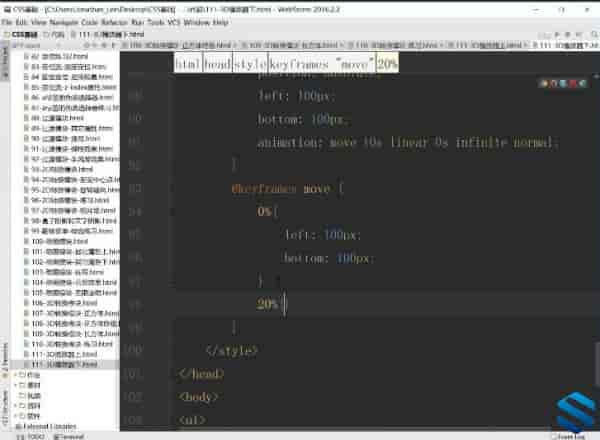Viewport: 600px width, 440px height.
Task: Click the '<body>' tag line
Action: pos(198,397)
